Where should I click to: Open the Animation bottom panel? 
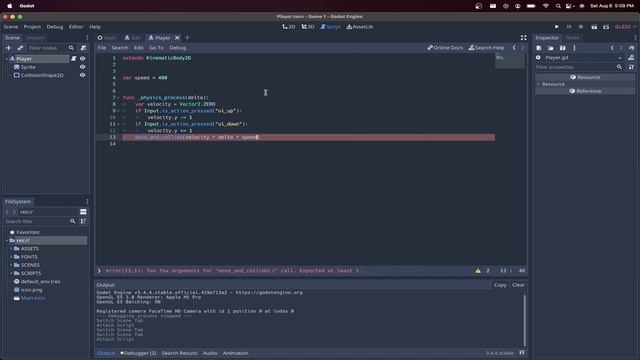(x=235, y=353)
